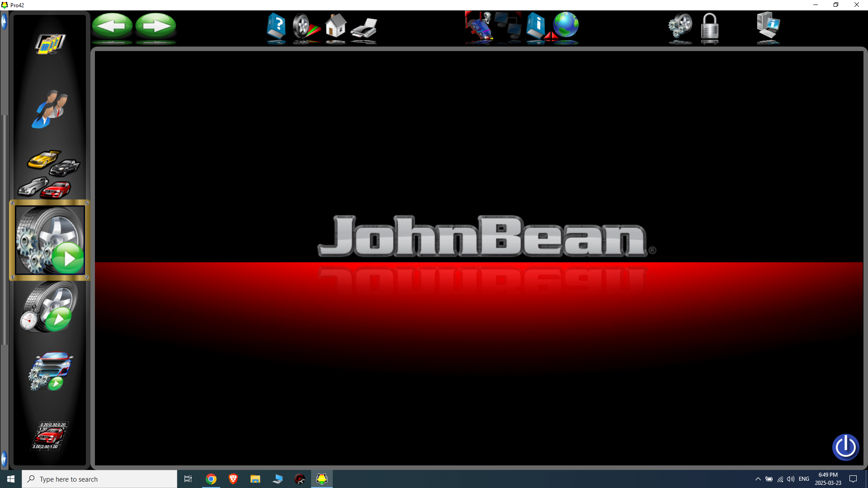This screenshot has height=488, width=868.
Task: Open the calendar worksheet sidebar icon
Action: [x=50, y=44]
